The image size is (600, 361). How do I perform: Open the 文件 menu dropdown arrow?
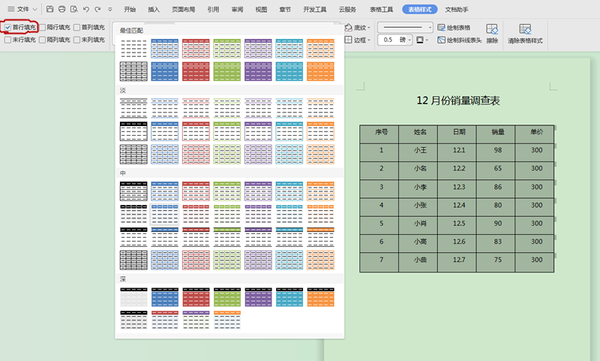[x=35, y=9]
